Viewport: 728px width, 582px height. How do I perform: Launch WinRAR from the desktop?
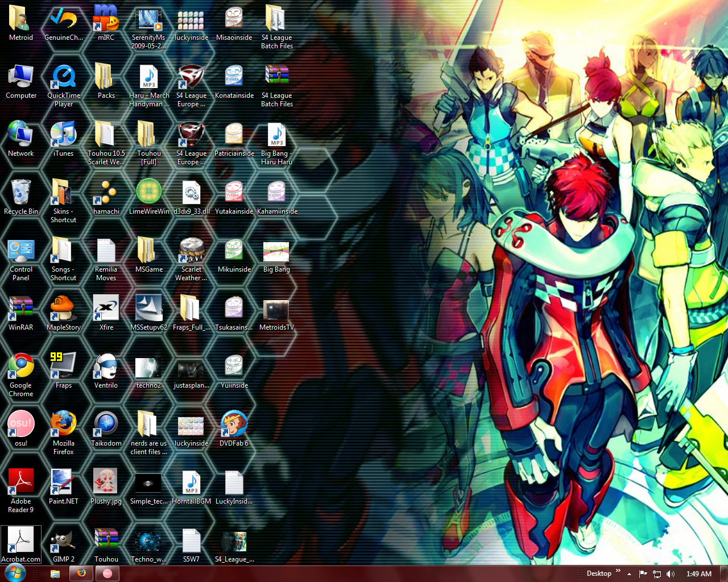coord(21,313)
